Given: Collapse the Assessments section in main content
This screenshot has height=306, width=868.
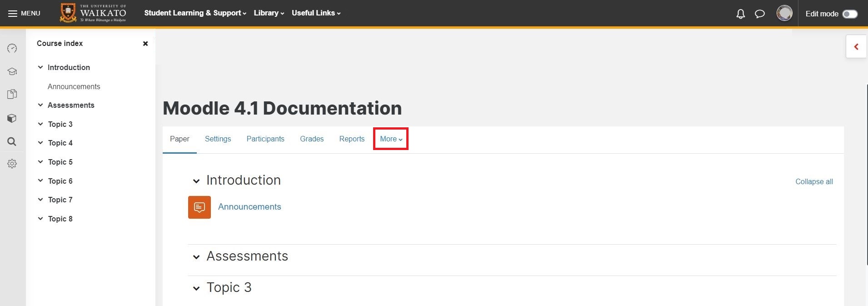Looking at the screenshot, I should [196, 257].
